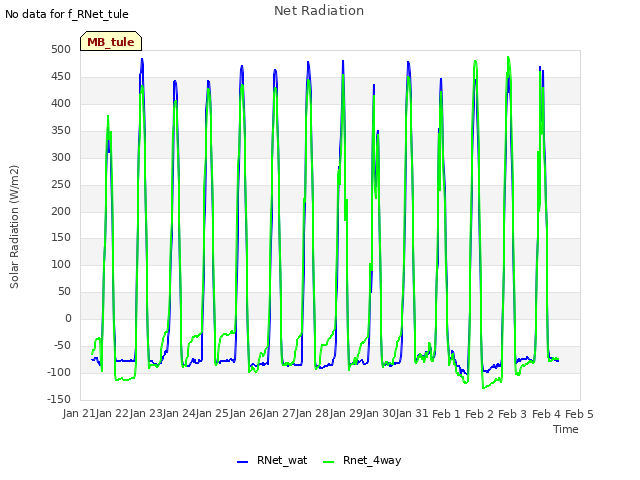This screenshot has width=640, height=480.
Task: Click the Net Radiation chart title
Action: coord(319,11)
